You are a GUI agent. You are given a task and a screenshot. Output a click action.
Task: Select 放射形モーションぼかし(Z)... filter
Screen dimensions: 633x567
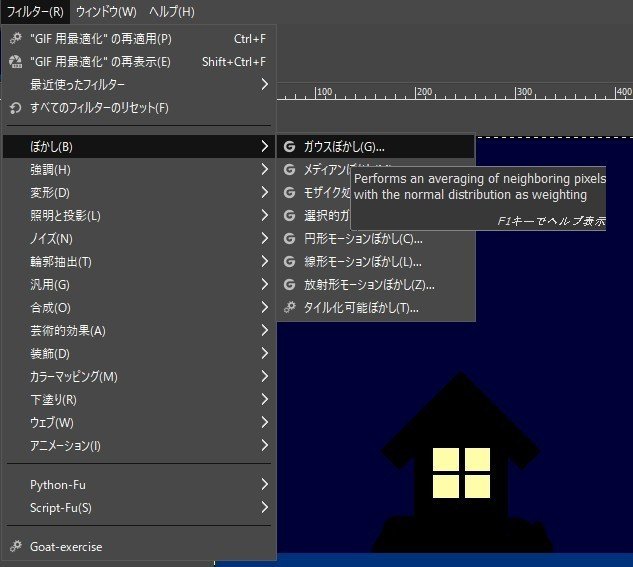pyautogui.click(x=375, y=285)
